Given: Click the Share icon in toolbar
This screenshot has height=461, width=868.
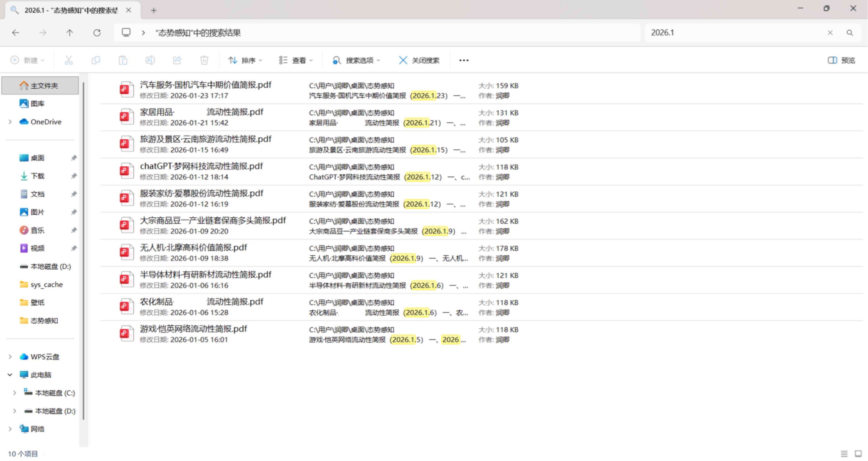Looking at the screenshot, I should (177, 60).
